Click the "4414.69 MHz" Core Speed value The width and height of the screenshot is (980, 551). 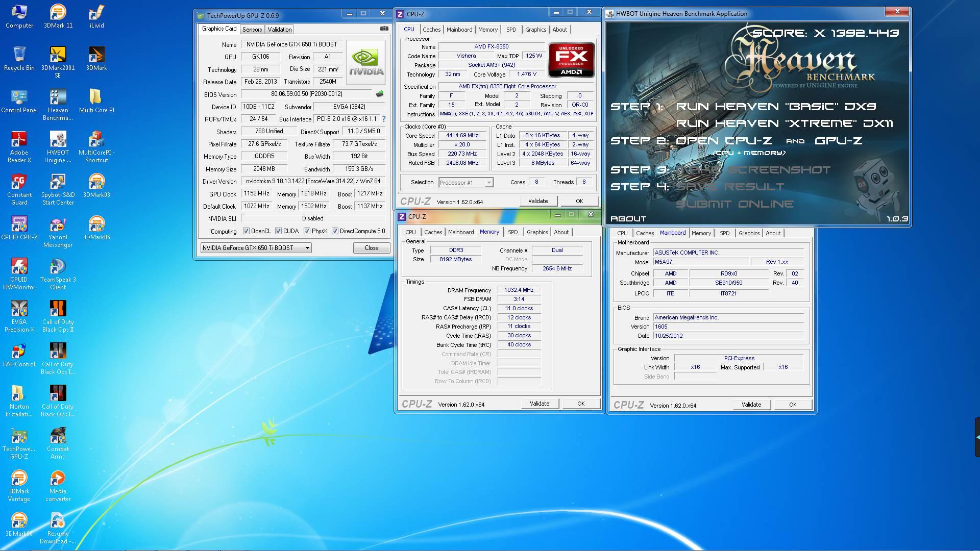[x=462, y=136]
